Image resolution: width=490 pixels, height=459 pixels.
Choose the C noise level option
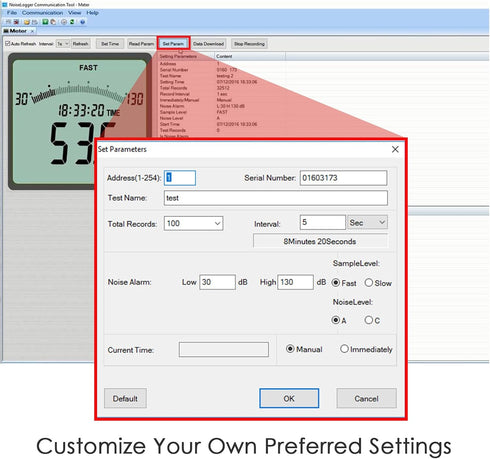(372, 320)
